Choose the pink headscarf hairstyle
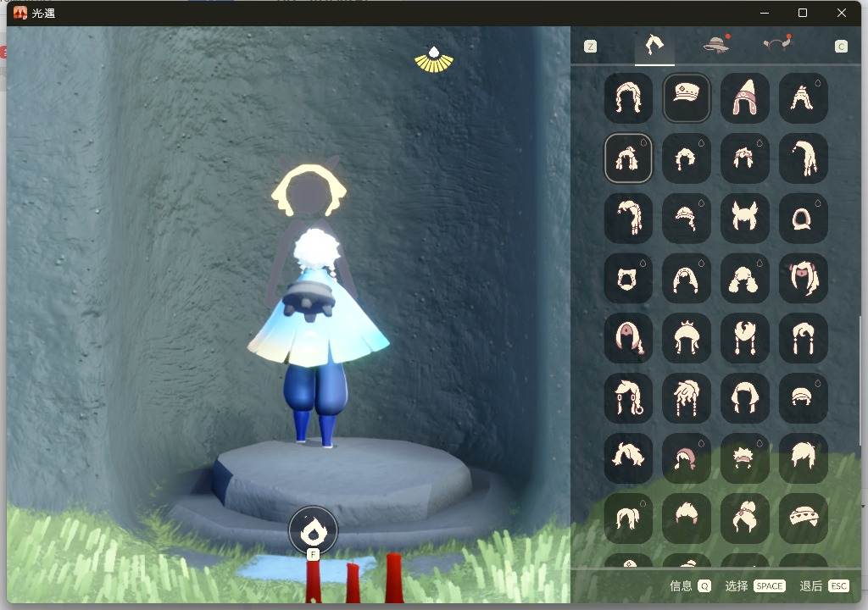The image size is (868, 610). pyautogui.click(x=687, y=457)
